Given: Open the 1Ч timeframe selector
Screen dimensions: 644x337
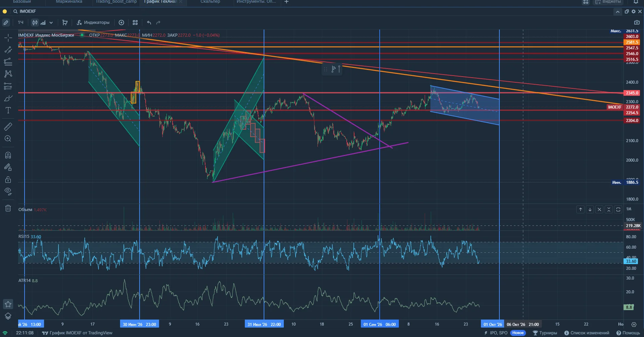Looking at the screenshot, I should (21, 23).
